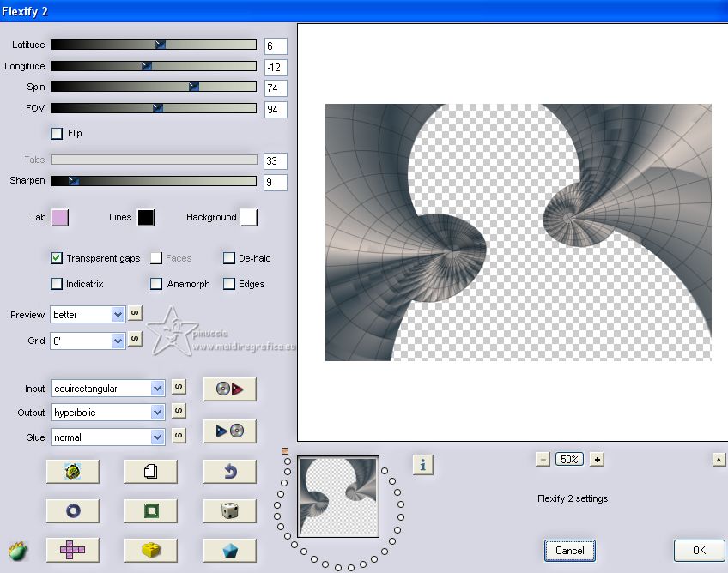Toggle the Faces checkbox
728x573 pixels.
tap(156, 258)
